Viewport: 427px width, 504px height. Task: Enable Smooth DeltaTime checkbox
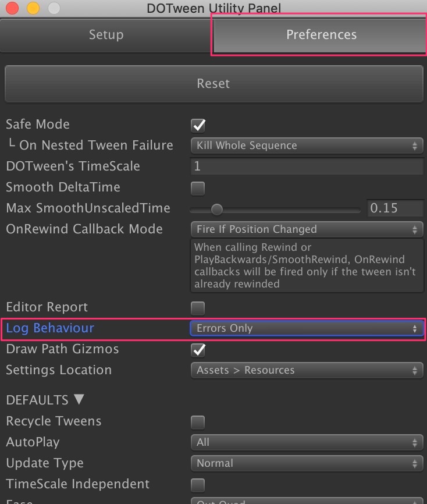tap(198, 189)
